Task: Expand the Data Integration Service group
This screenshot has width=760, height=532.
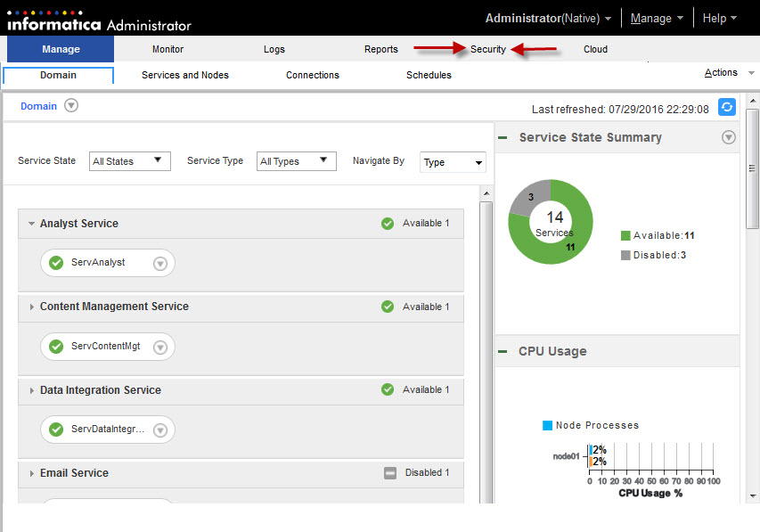Action: [31, 390]
